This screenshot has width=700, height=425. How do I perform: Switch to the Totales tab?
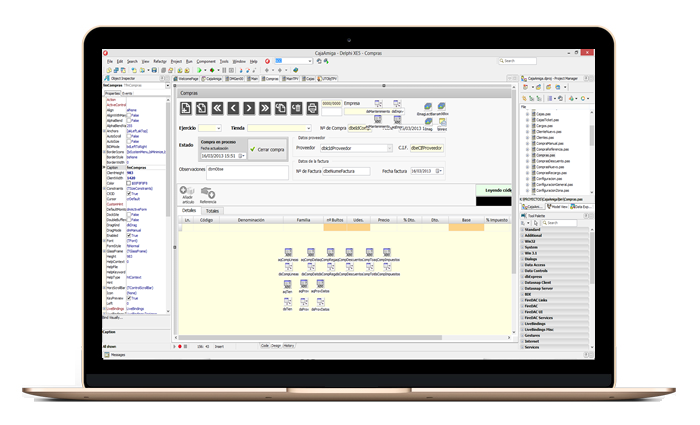pyautogui.click(x=212, y=211)
